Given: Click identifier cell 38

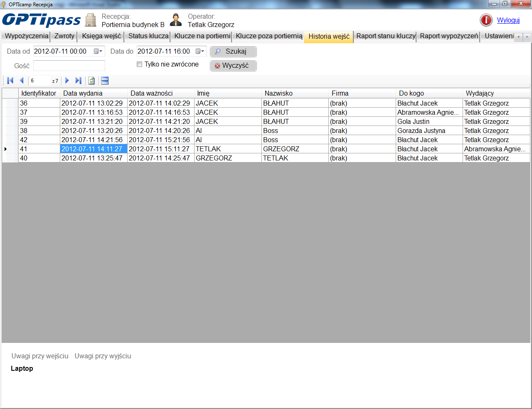Looking at the screenshot, I should point(39,131).
